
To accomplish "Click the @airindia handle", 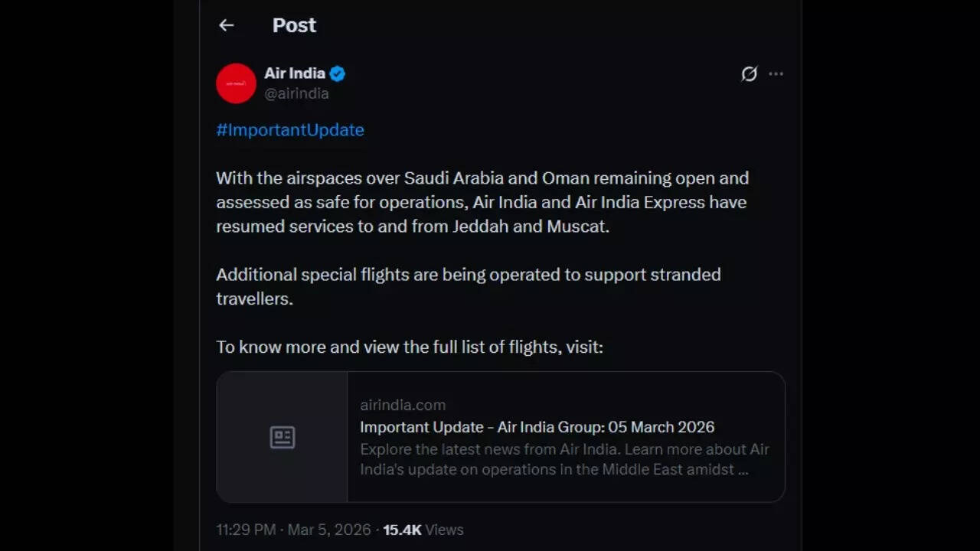I will pos(296,93).
